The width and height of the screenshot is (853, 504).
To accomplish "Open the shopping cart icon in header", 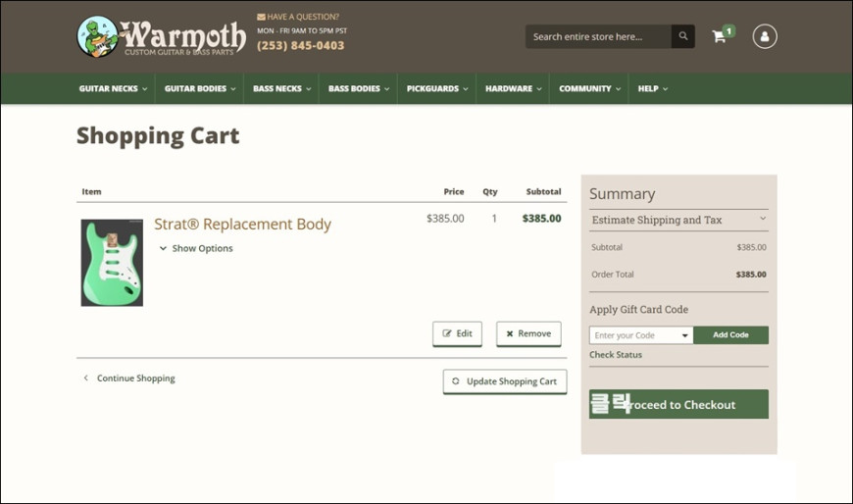I will 720,36.
